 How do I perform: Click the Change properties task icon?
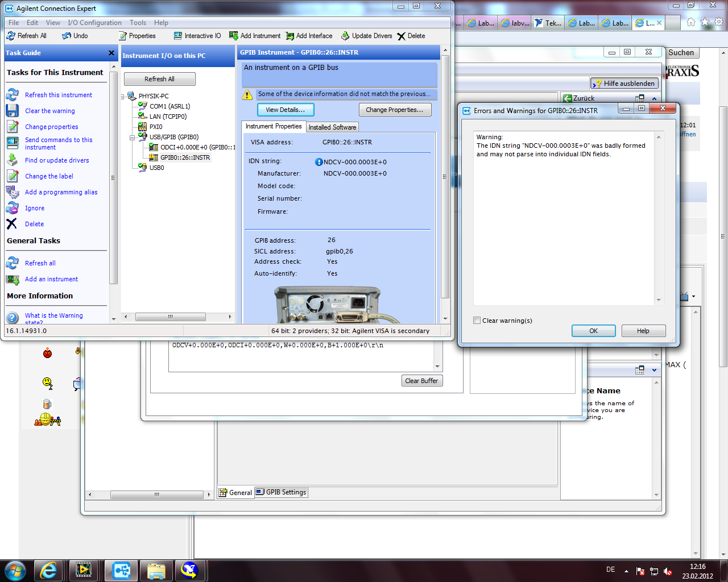coord(13,127)
